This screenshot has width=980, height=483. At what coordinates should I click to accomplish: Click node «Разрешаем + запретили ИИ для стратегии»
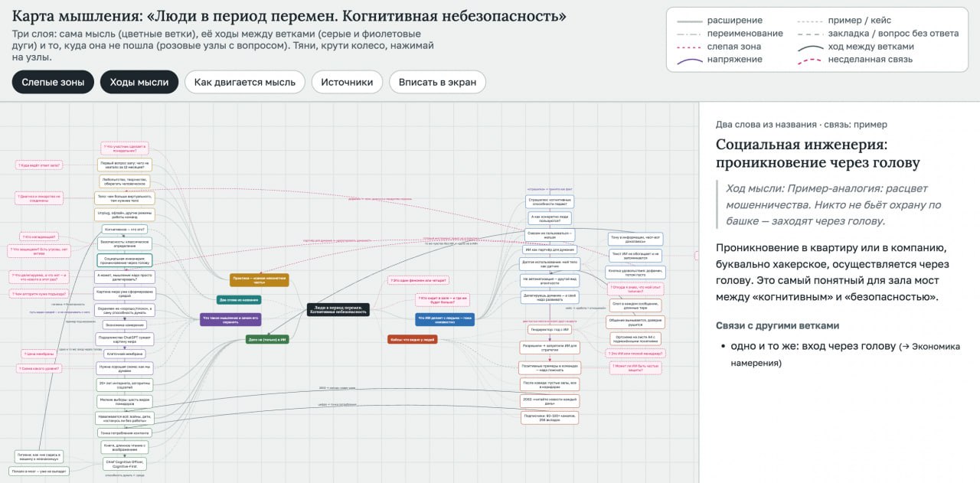(x=550, y=347)
